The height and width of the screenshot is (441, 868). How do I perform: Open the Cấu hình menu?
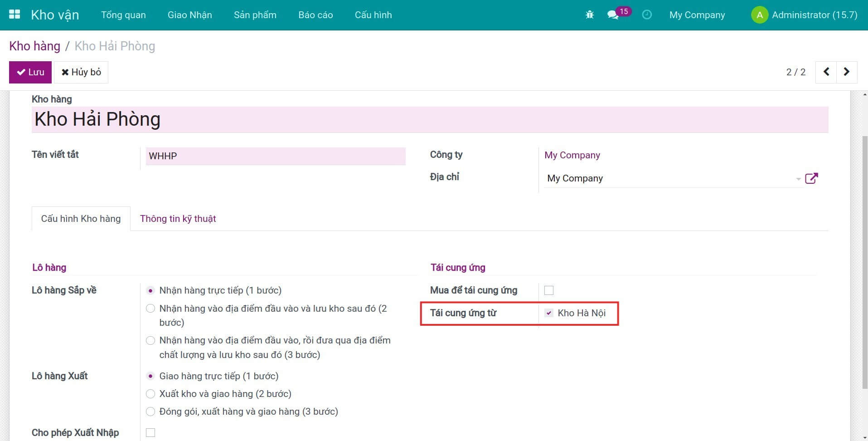tap(373, 15)
